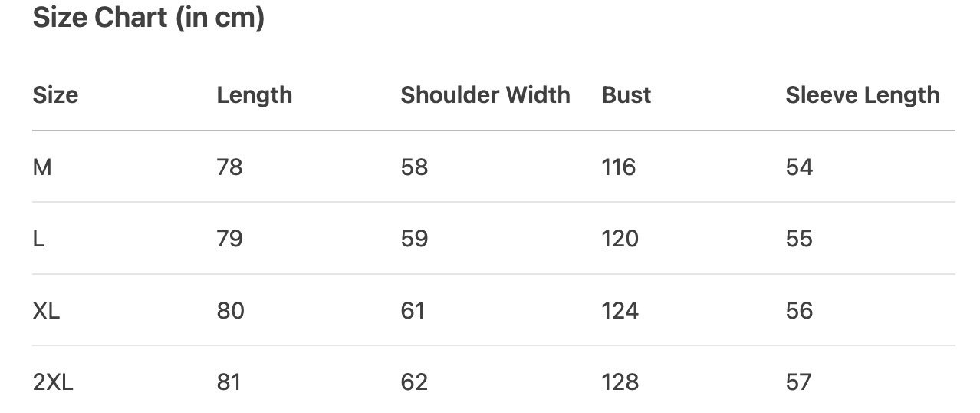
Task: Select the 2XL size row label
Action: coord(53,382)
